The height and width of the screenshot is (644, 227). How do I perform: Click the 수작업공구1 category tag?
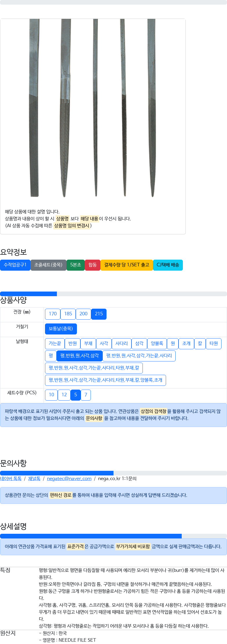point(15,265)
